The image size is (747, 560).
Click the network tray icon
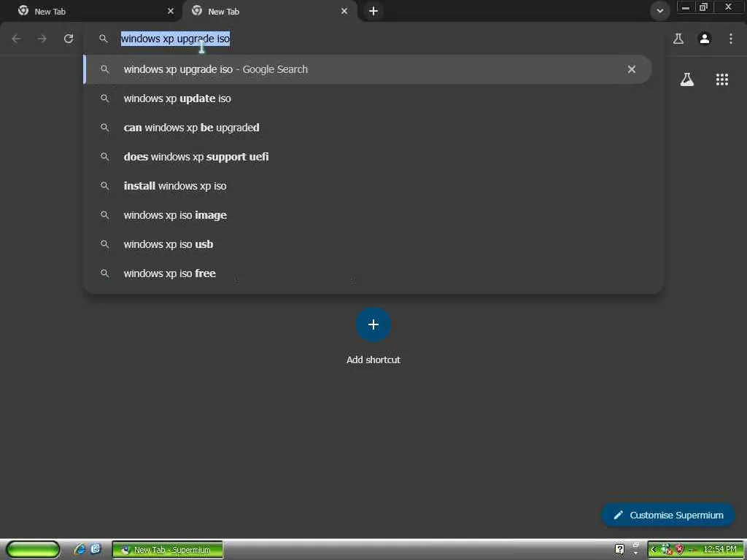666,550
